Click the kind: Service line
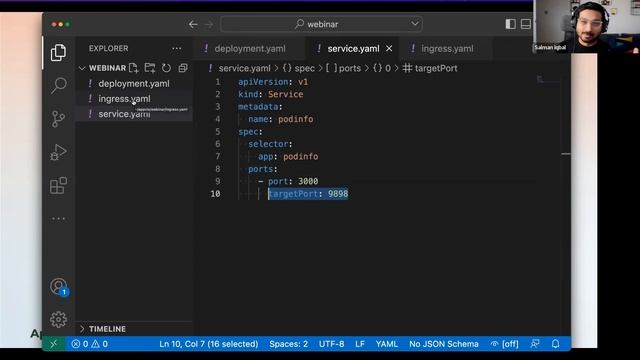The width and height of the screenshot is (640, 360). [x=271, y=94]
